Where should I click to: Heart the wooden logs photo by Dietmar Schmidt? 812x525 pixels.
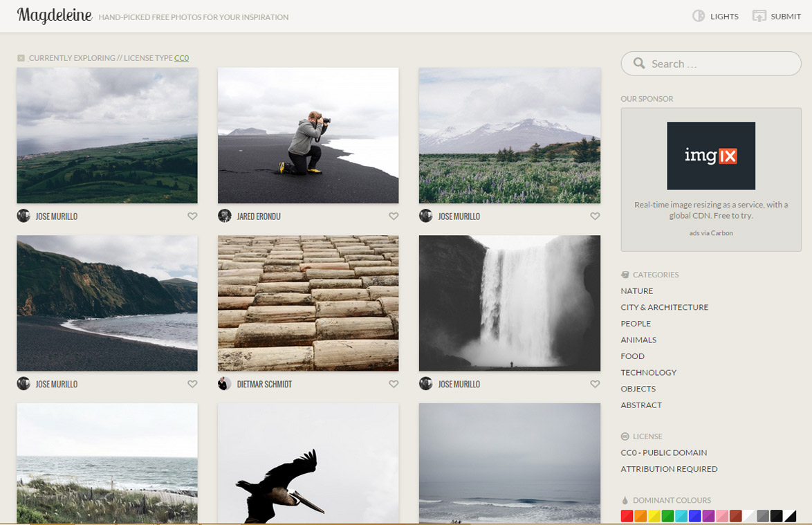pos(394,384)
